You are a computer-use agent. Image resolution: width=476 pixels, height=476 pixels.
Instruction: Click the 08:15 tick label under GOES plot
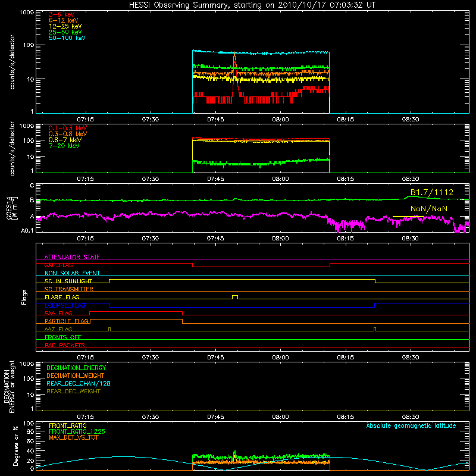(x=346, y=239)
